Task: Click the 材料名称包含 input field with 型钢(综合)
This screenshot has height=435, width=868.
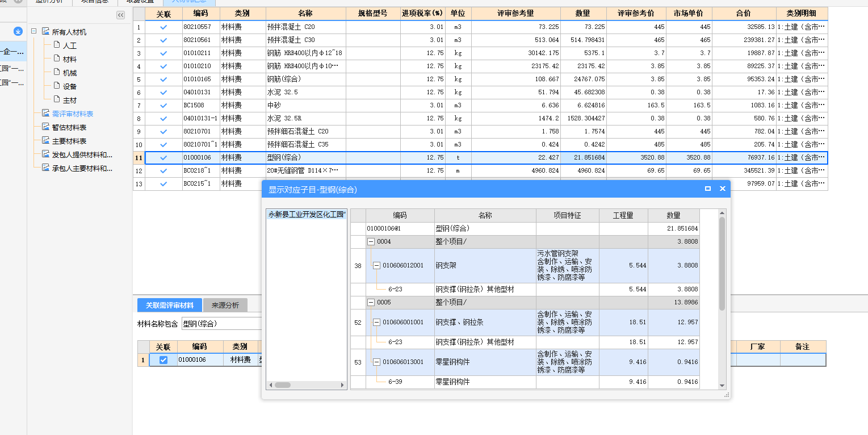Action: pos(221,324)
